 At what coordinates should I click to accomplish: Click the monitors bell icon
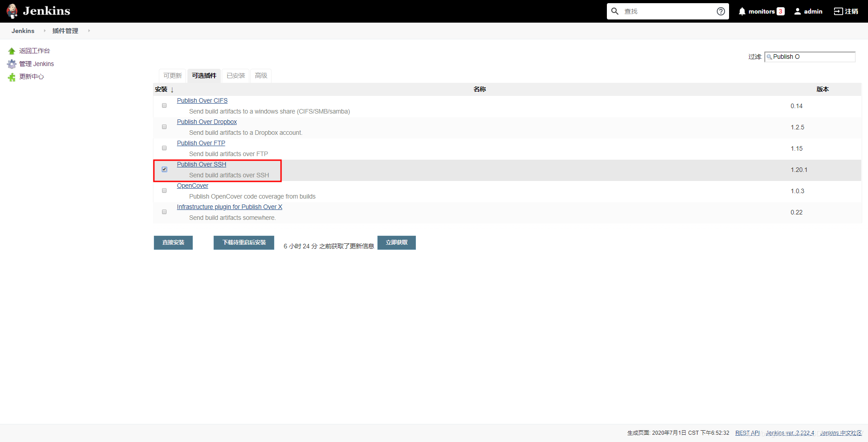pyautogui.click(x=742, y=11)
